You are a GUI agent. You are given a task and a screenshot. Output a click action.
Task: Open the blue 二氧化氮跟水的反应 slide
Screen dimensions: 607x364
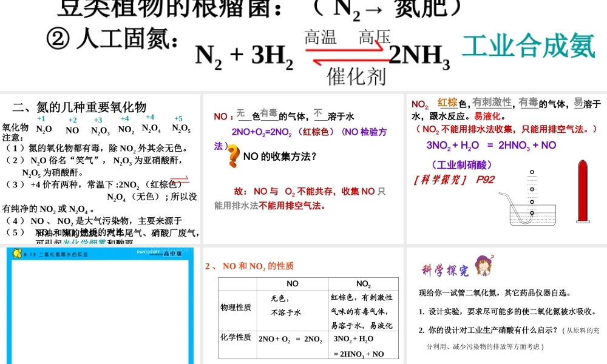[x=100, y=306]
